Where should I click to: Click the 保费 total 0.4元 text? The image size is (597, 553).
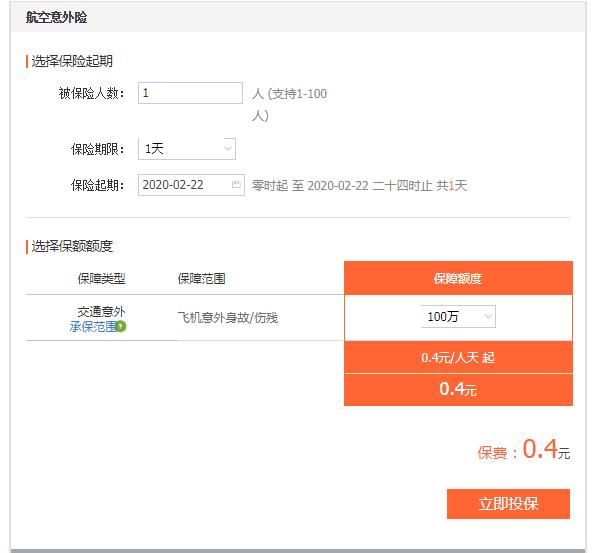[x=524, y=449]
